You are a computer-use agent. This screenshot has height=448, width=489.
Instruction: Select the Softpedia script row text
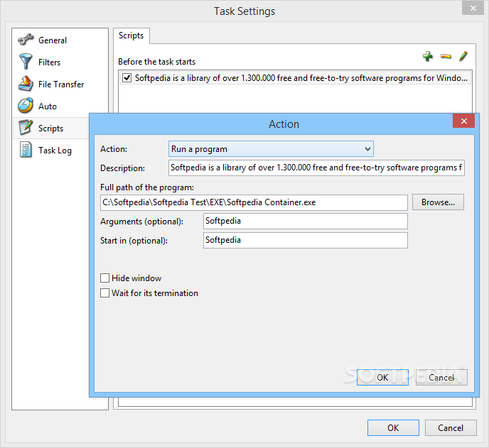301,78
